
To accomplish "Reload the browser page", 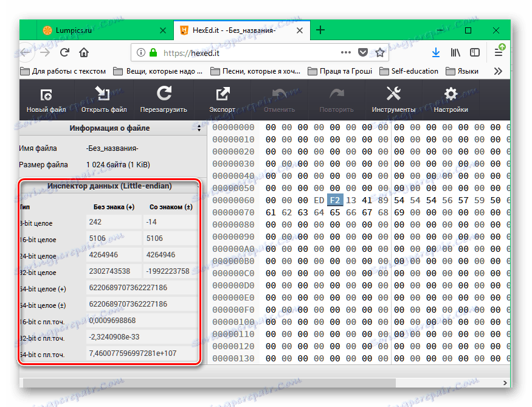I will pyautogui.click(x=64, y=52).
